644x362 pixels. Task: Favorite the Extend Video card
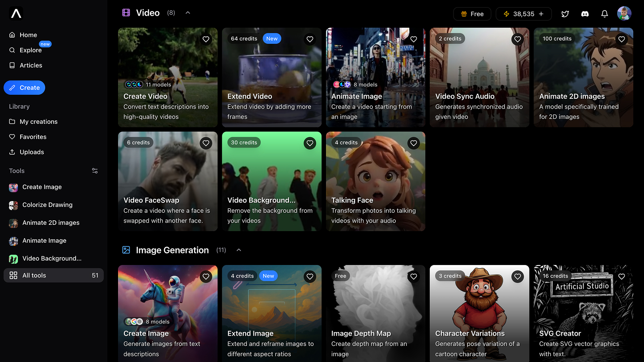point(310,39)
